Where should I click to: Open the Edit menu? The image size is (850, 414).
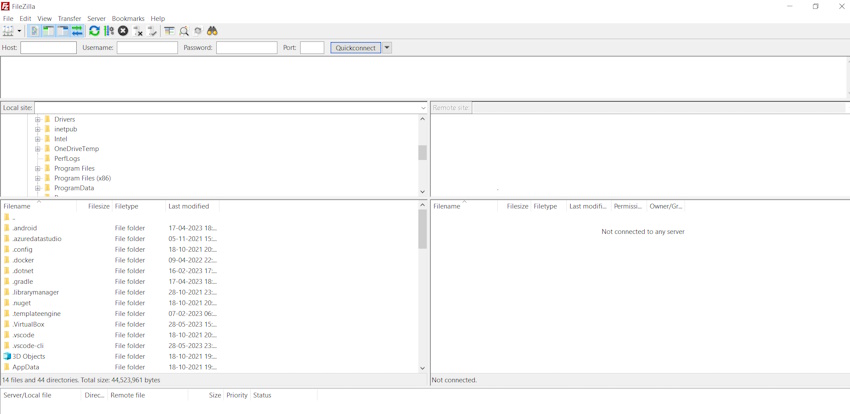25,18
